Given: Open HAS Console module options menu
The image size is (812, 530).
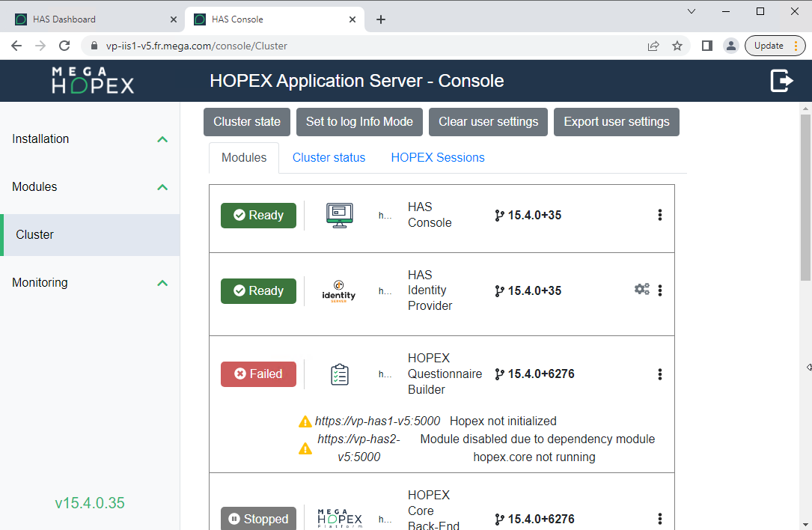Looking at the screenshot, I should pyautogui.click(x=659, y=215).
